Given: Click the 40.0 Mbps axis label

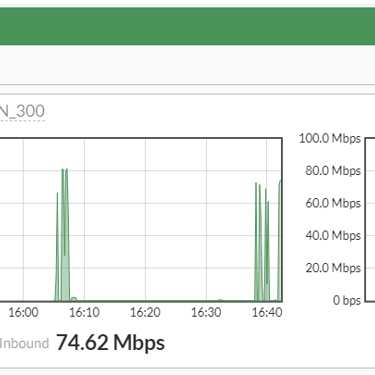Looking at the screenshot, I should 333,236.
